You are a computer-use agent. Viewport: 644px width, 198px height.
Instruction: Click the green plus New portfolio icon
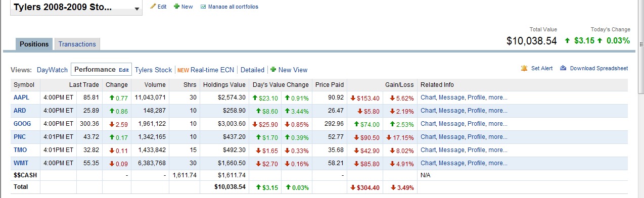pos(176,7)
